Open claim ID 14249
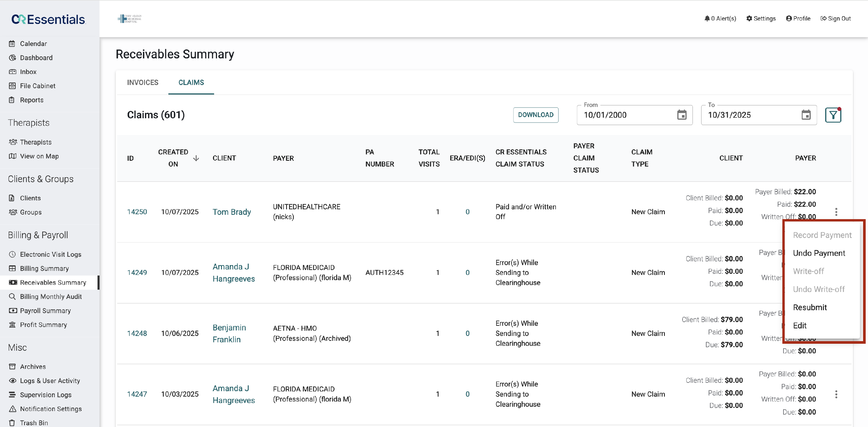Image resolution: width=868 pixels, height=427 pixels. [x=137, y=272]
